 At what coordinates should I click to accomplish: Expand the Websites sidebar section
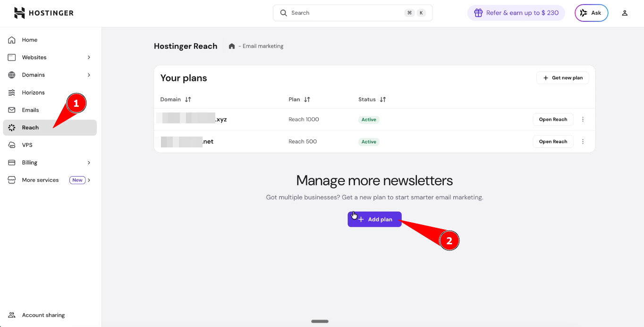coord(89,58)
